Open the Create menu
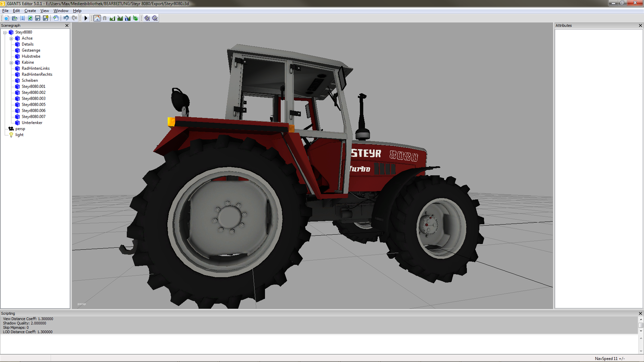 tap(30, 11)
